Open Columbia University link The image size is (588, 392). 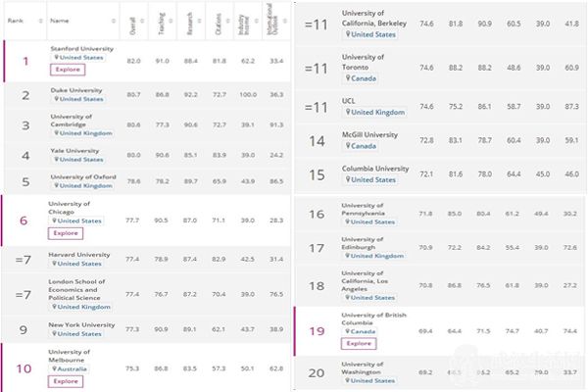click(375, 169)
